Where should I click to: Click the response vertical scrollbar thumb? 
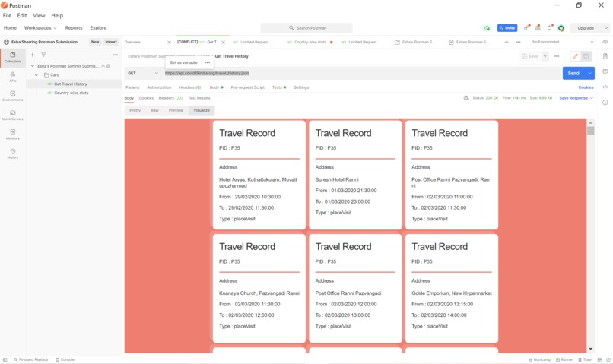[x=590, y=131]
